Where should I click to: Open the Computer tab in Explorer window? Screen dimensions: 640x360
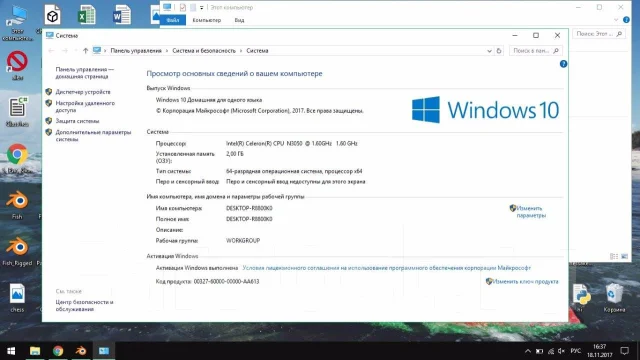point(207,20)
